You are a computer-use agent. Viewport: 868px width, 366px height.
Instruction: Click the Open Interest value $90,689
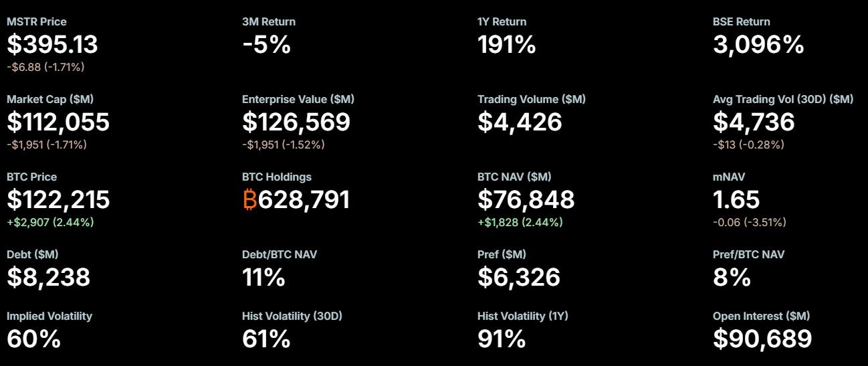(x=762, y=339)
